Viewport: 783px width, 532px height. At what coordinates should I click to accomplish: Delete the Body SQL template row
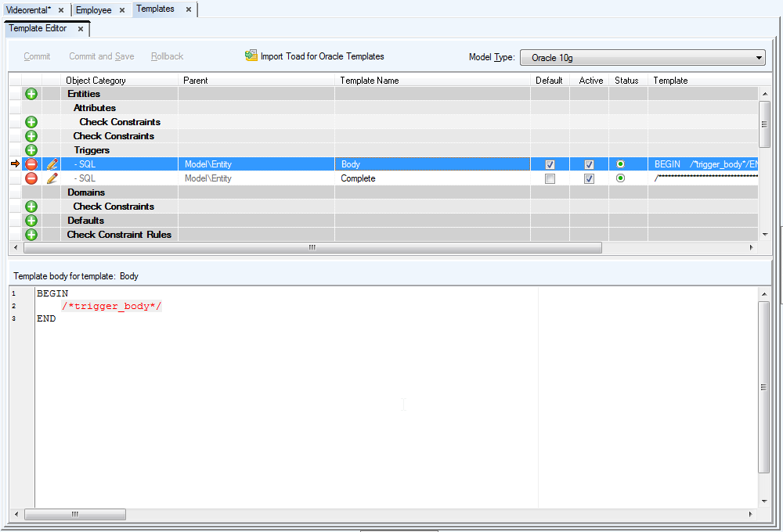(x=31, y=164)
